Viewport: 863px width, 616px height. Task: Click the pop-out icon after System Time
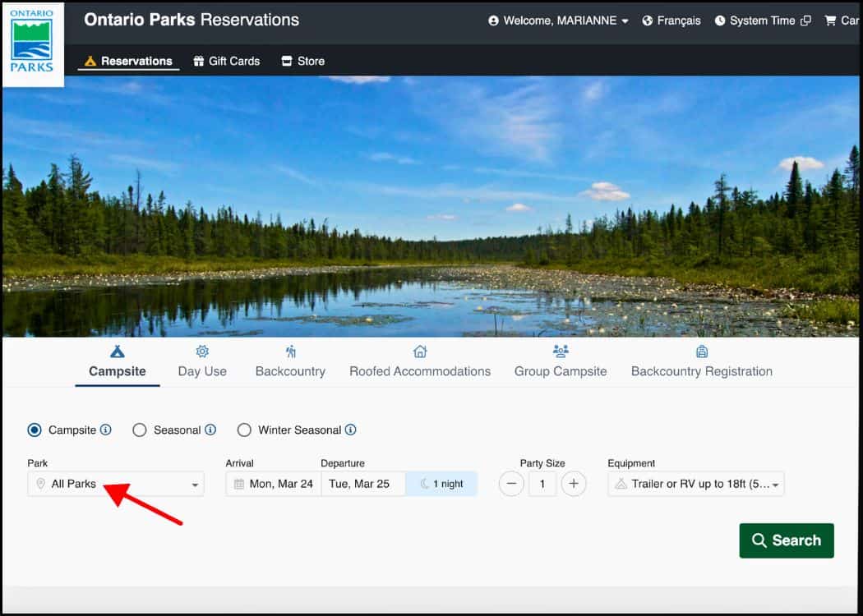pos(805,21)
